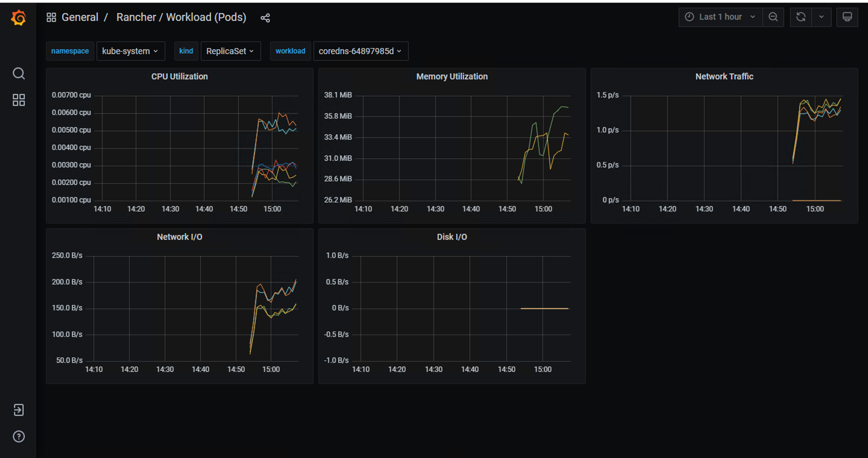This screenshot has height=458, width=868.
Task: Click the sign in icon in sidebar
Action: pos(18,410)
